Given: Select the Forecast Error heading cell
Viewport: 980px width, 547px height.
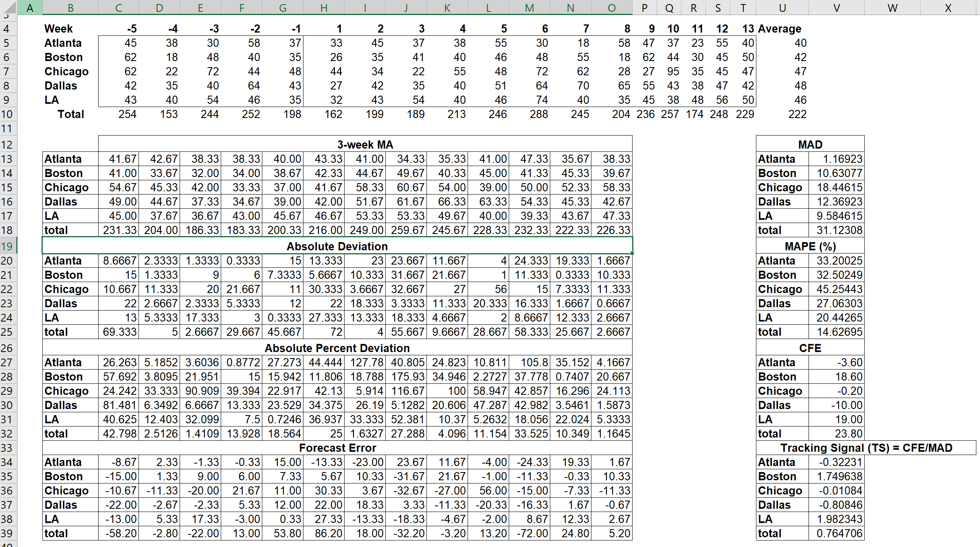Looking at the screenshot, I should point(337,448).
